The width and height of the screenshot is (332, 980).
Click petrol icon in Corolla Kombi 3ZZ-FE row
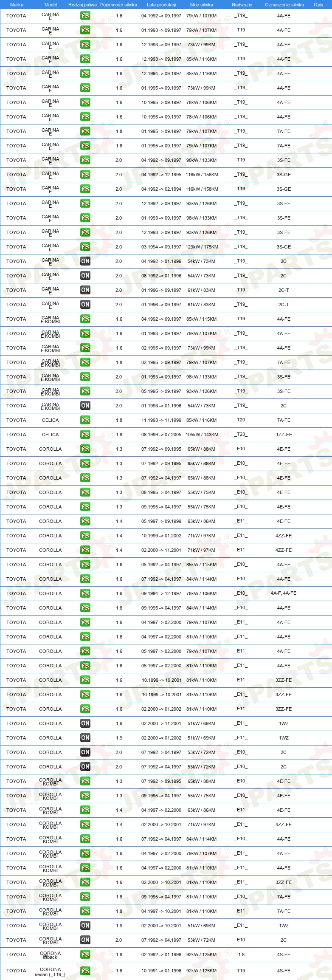click(x=85, y=882)
